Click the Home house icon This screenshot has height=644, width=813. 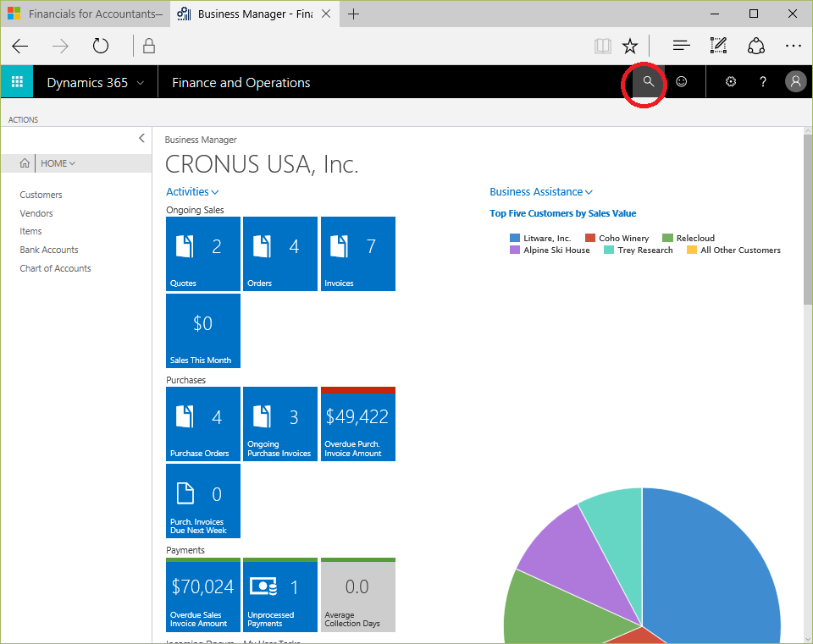click(25, 163)
